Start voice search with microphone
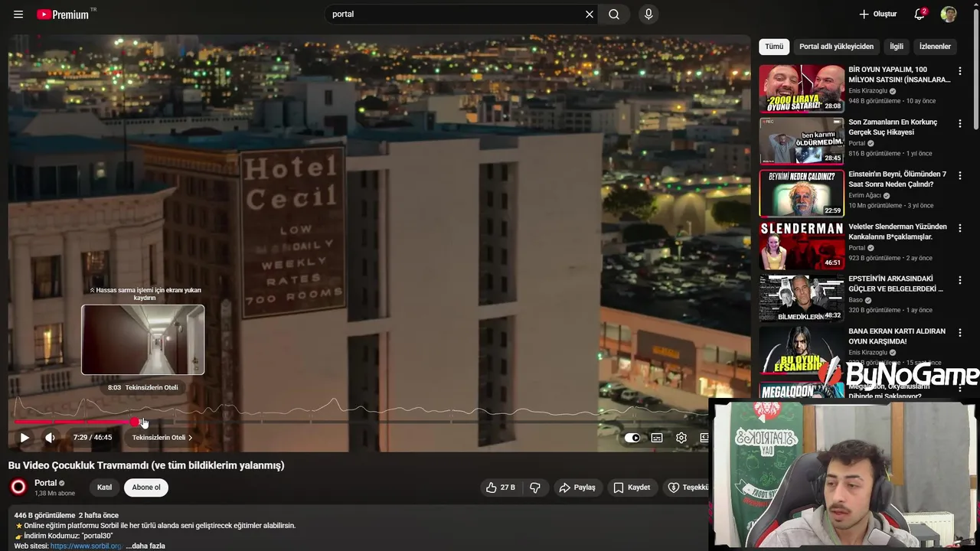 [x=648, y=14]
